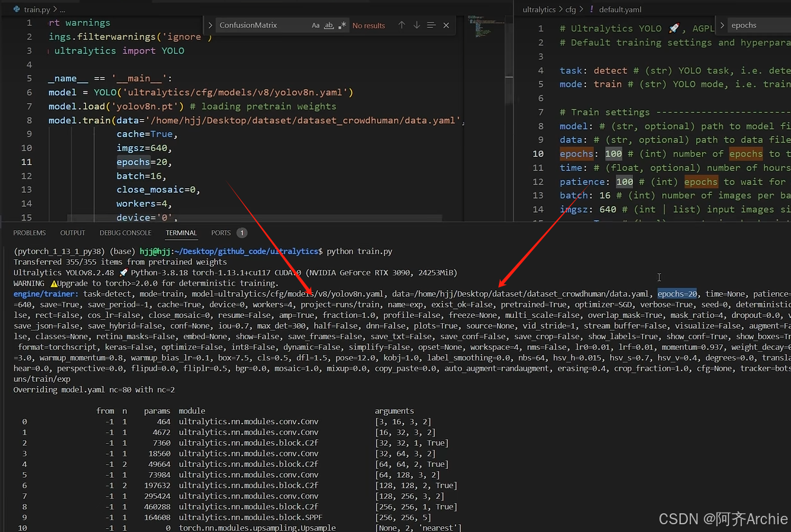Open the PORTS tab
Image resolution: width=791 pixels, height=532 pixels.
click(220, 233)
